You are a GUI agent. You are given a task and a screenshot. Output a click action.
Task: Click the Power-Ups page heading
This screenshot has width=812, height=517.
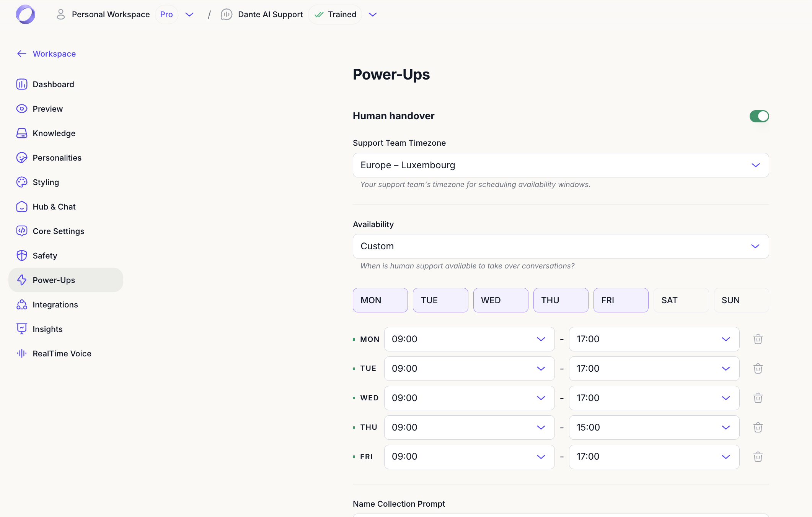point(391,75)
